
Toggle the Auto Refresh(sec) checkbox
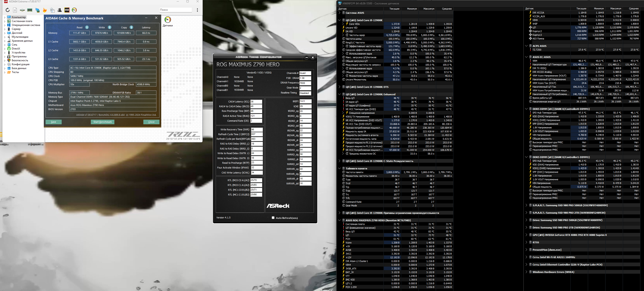coord(273,218)
